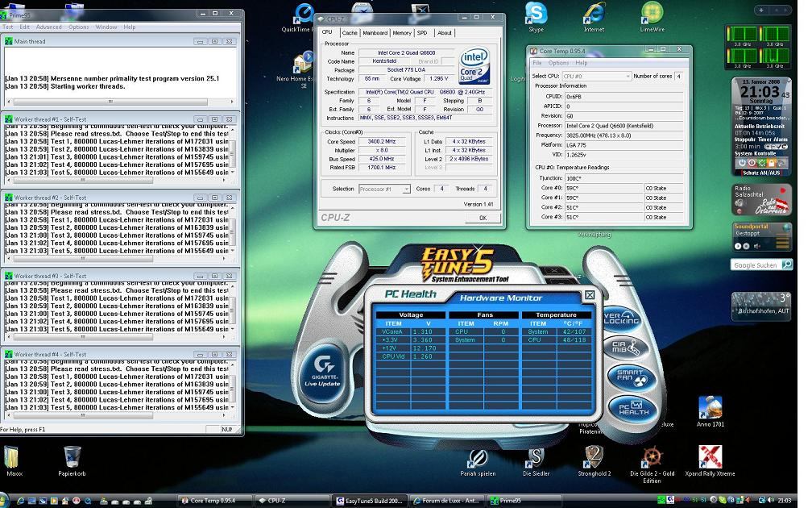
Task: Click the Soundportal speaker volume icon
Action: (756, 246)
